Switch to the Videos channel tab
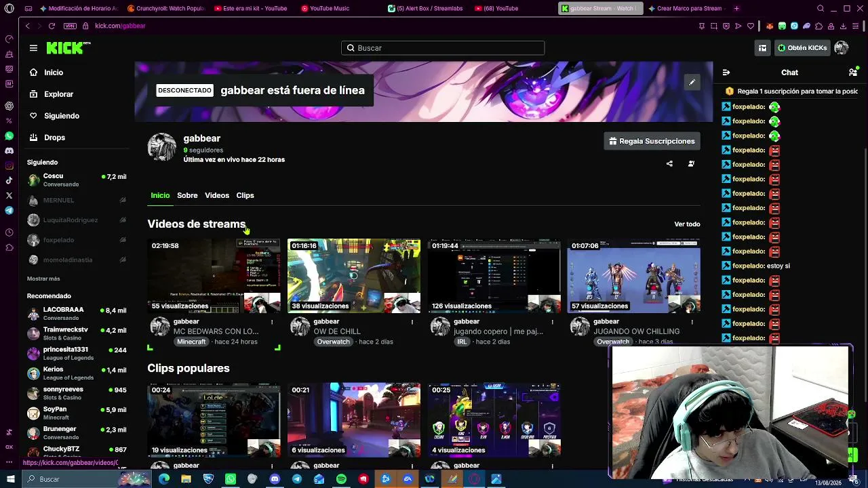Image resolution: width=868 pixels, height=488 pixels. point(217,195)
